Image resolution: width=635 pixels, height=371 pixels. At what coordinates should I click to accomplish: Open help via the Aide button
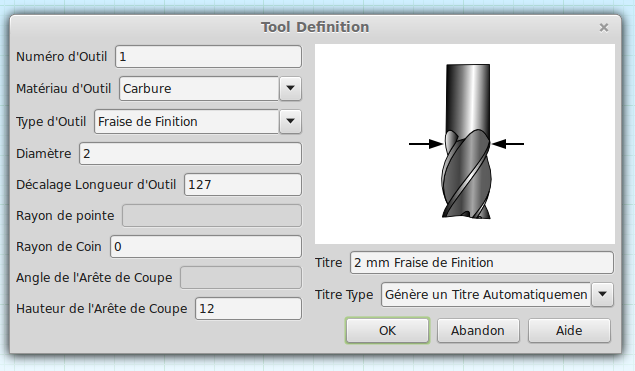coord(569,330)
